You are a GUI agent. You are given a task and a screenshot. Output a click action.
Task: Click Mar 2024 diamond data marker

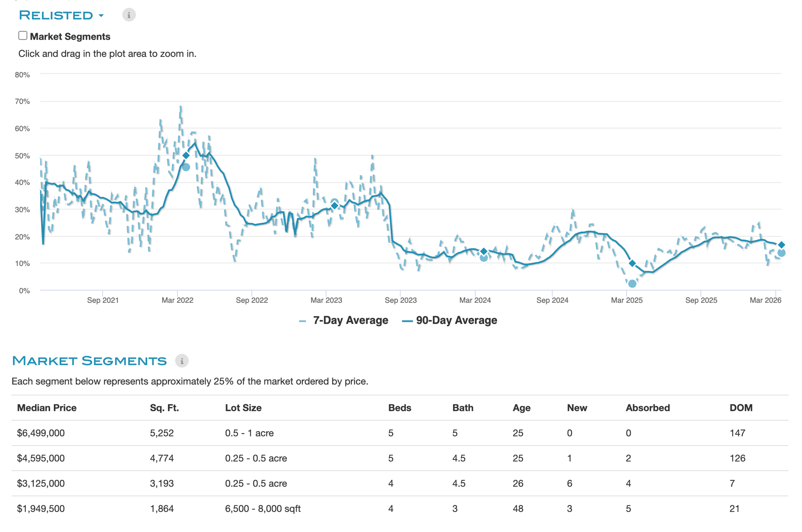click(x=483, y=251)
